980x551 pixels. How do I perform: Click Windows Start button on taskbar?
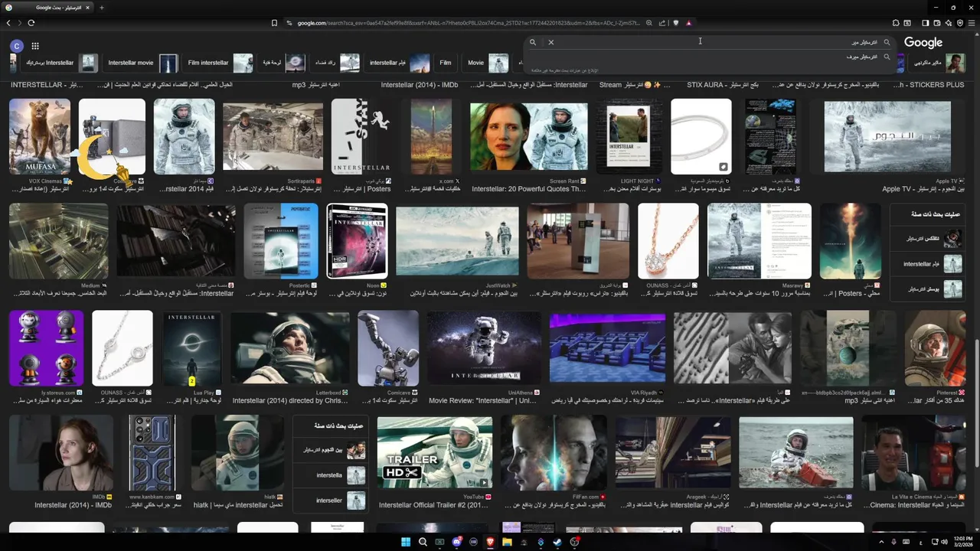pyautogui.click(x=406, y=542)
